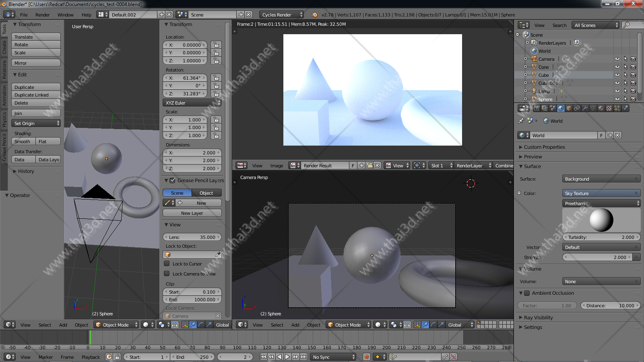Screen dimensions: 644x362
Task: Click the Texture checkerboard properties icon
Action: pos(609,108)
